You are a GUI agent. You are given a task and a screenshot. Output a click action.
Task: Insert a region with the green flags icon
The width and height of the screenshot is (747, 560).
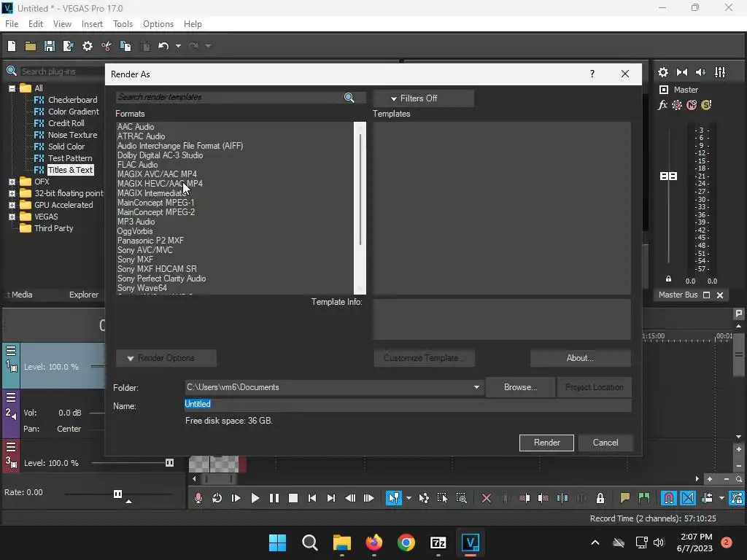tap(644, 498)
